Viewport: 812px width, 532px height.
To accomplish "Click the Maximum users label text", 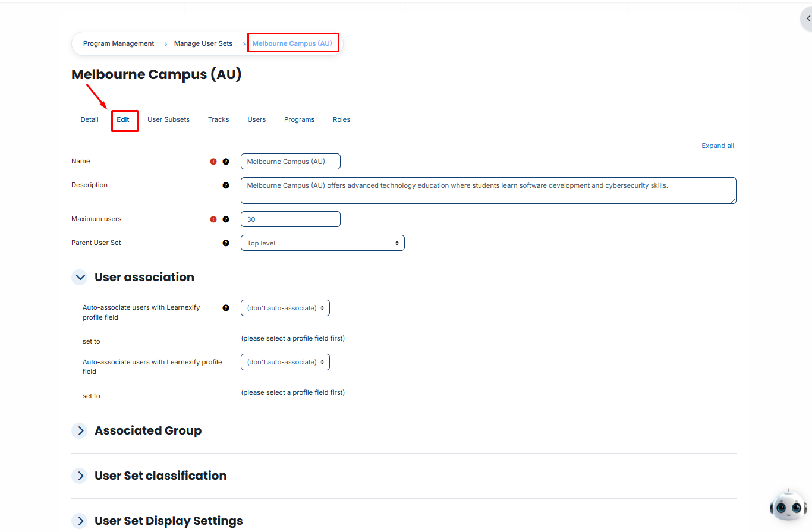I will (x=96, y=219).
